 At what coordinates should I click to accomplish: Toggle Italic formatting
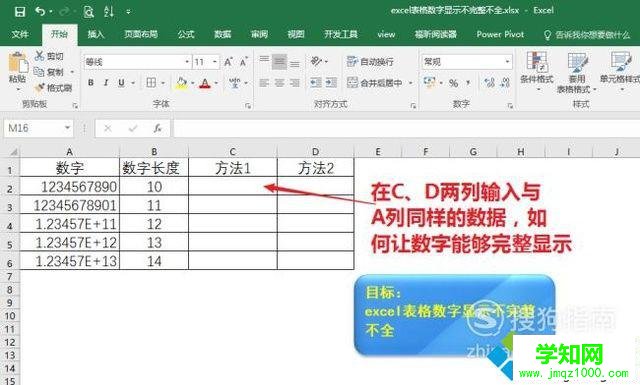[x=106, y=83]
